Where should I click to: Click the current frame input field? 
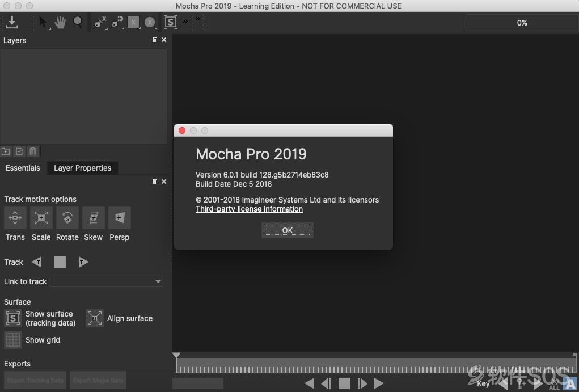click(198, 383)
